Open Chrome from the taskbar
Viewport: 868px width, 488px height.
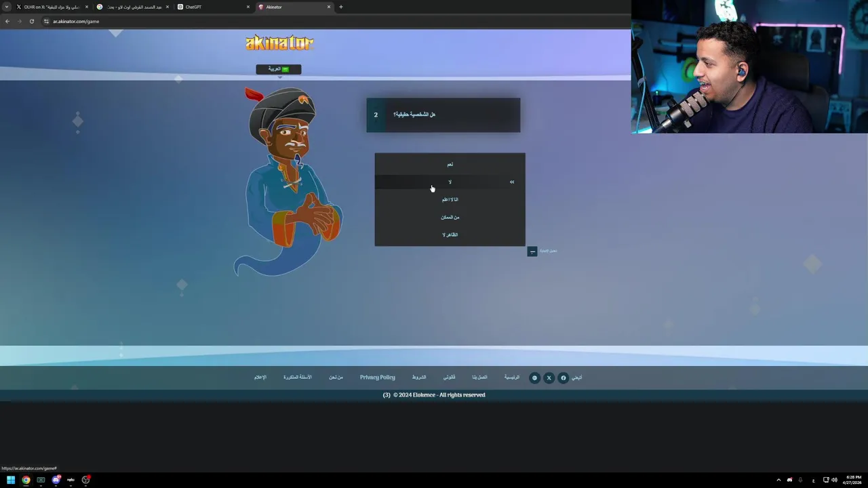tap(26, 480)
